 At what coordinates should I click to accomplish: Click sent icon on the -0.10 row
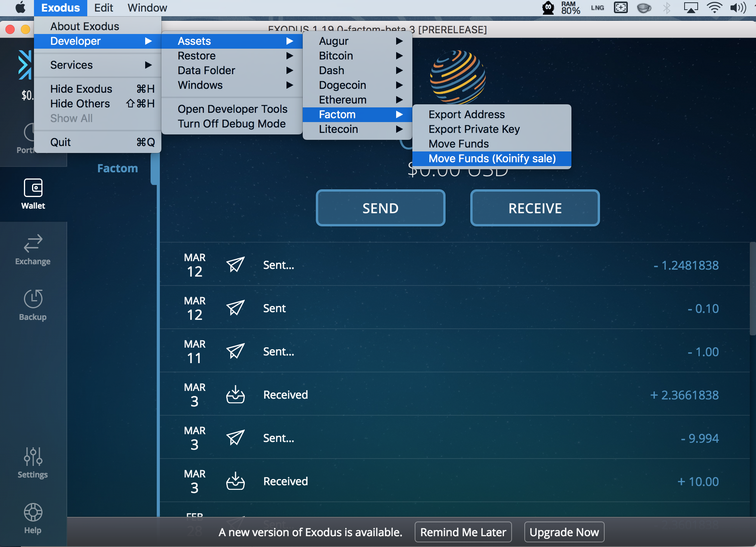click(235, 308)
